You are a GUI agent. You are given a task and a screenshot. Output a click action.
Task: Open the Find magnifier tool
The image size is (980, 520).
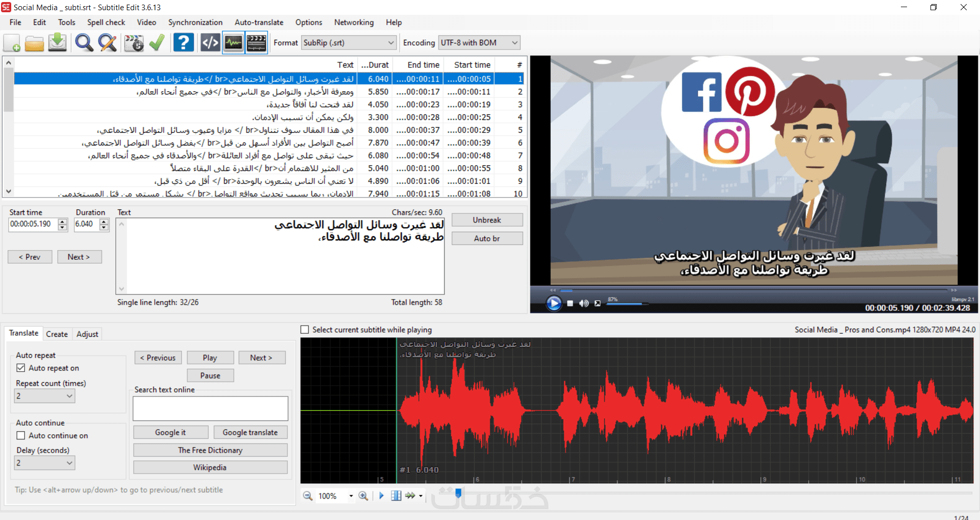84,43
